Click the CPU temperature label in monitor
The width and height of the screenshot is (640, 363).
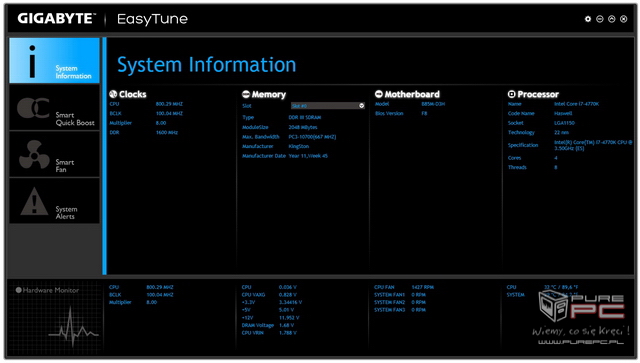511,287
